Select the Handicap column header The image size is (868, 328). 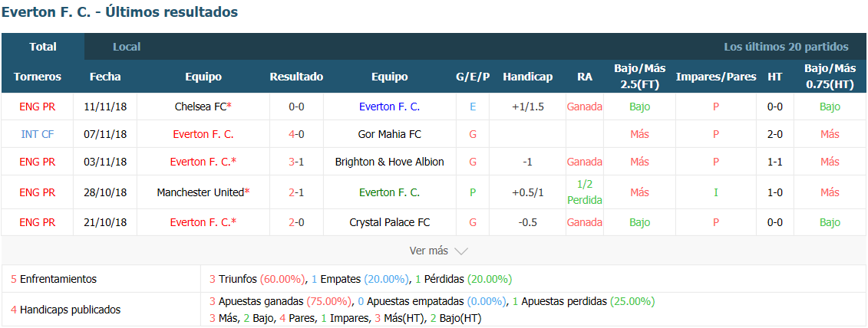click(x=527, y=77)
